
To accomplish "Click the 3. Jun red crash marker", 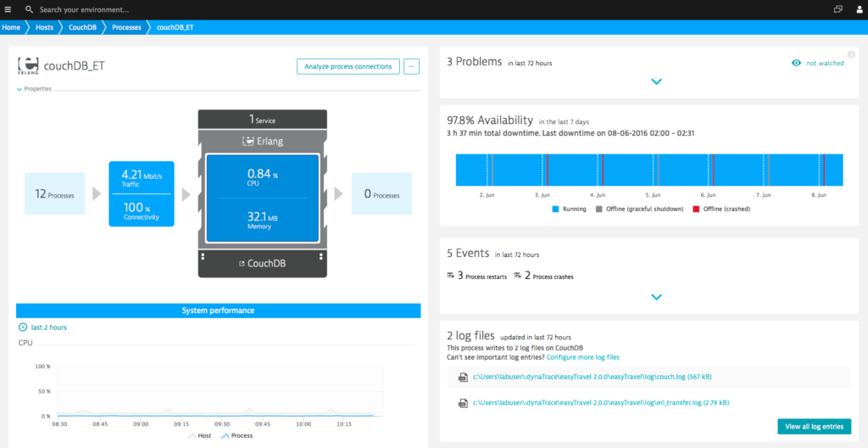I will pyautogui.click(x=548, y=170).
